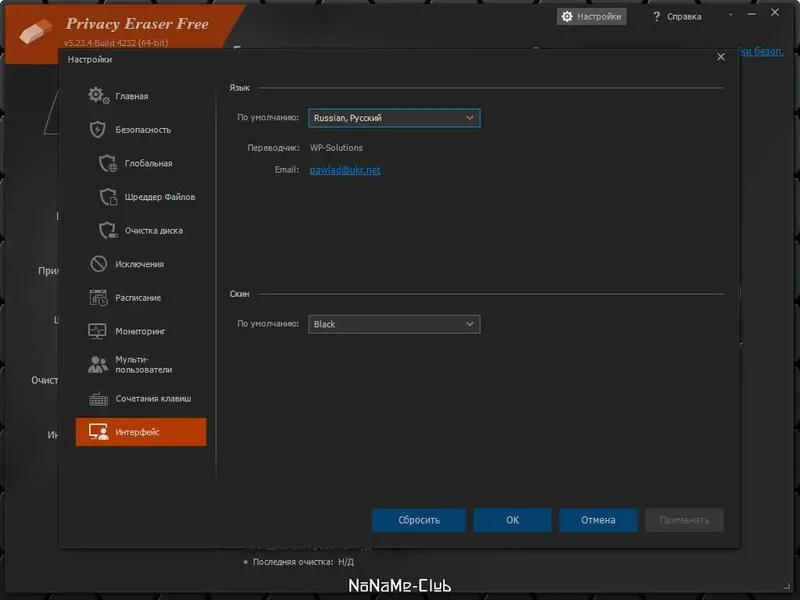Viewport: 800px width, 600px height.
Task: Click the blue link at the main window top right
Action: (x=761, y=51)
